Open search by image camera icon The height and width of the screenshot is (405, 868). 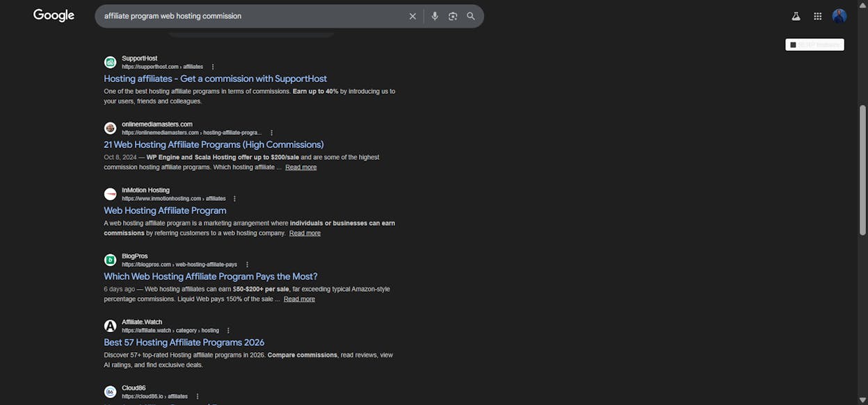(453, 16)
